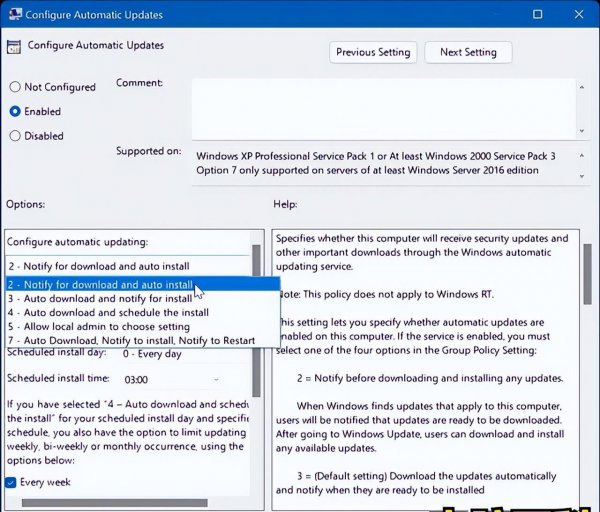Click the Help pane vertical scrollbar
Screen dimensions: 600x512
tap(587, 274)
